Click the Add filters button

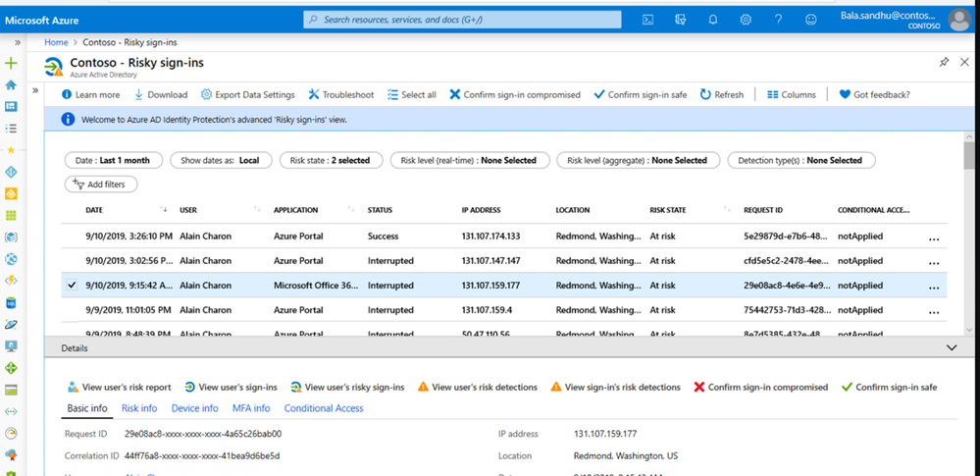point(101,185)
